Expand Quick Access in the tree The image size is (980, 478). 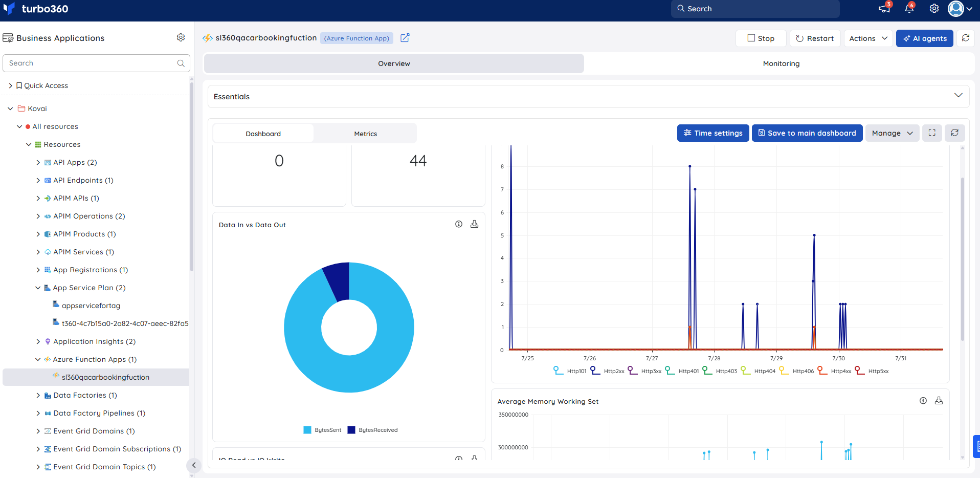(x=10, y=85)
